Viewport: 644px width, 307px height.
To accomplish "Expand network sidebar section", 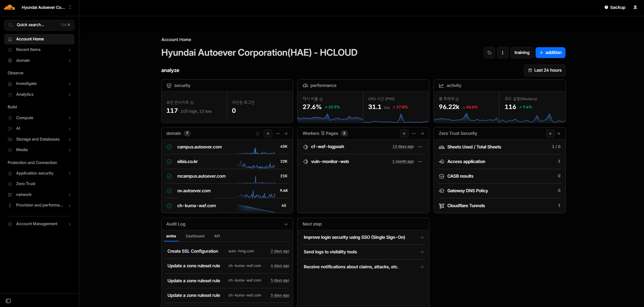I will [x=39, y=195].
